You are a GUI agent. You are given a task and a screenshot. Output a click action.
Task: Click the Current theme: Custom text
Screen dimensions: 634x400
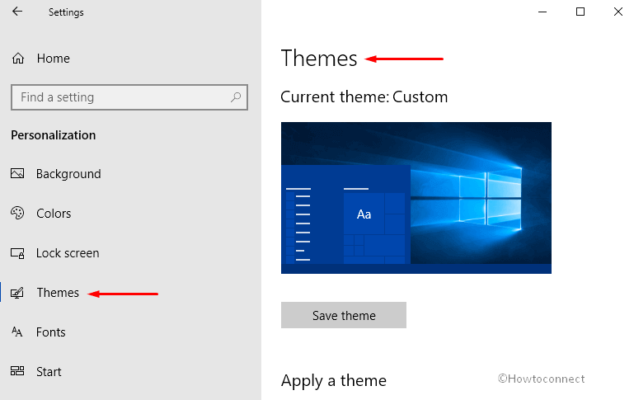pos(364,97)
